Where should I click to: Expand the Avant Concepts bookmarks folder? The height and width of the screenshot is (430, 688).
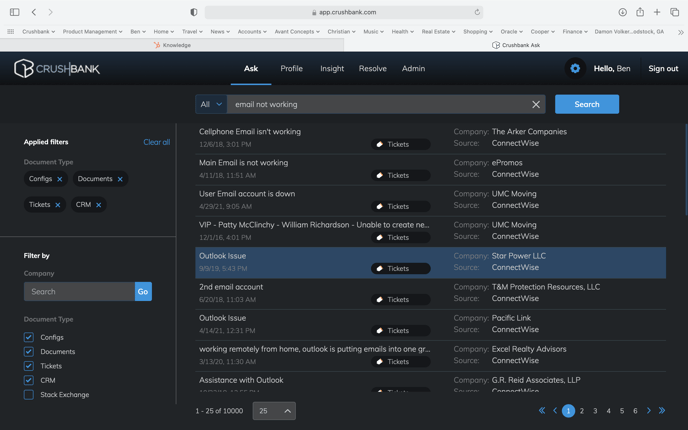[297, 32]
